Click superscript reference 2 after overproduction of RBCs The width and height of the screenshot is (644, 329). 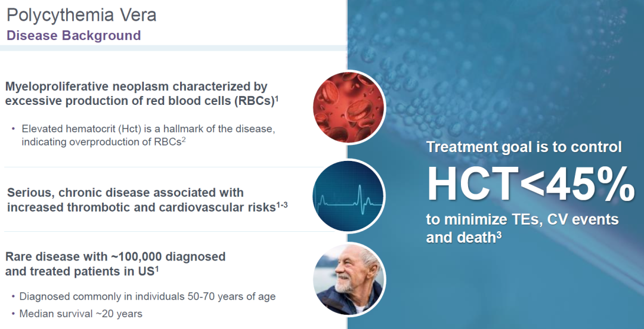pyautogui.click(x=184, y=139)
